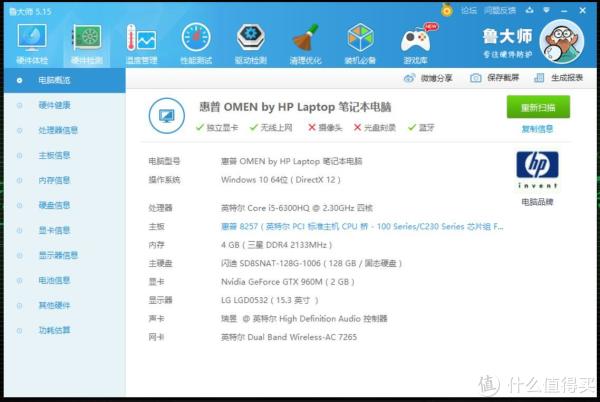Click the 4 GB DDR4 2133MHz memory value
The image size is (600, 402).
click(276, 245)
